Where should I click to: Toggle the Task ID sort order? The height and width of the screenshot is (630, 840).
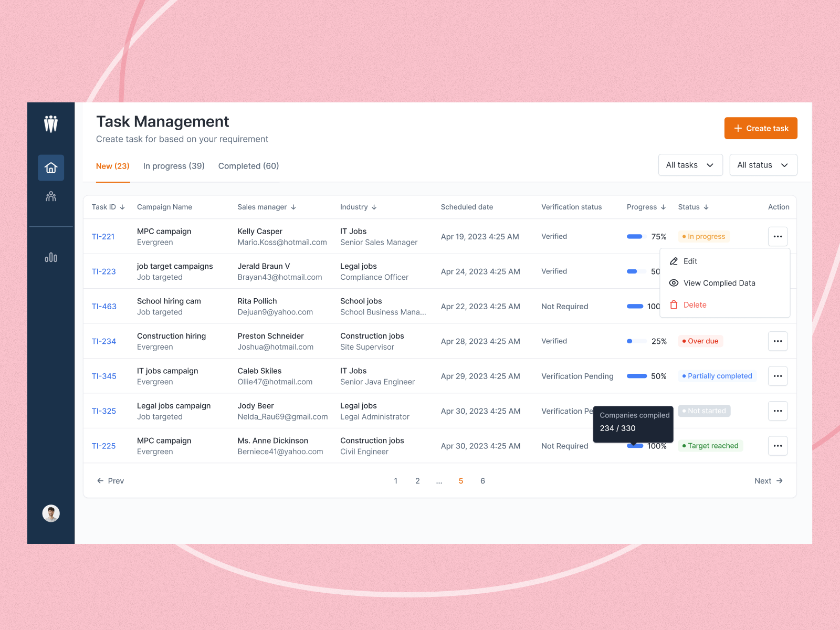coord(122,207)
